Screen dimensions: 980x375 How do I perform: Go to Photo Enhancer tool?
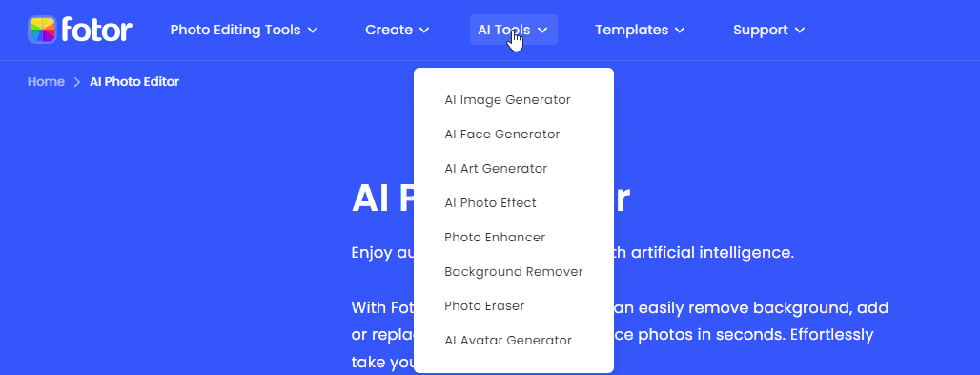[495, 238]
